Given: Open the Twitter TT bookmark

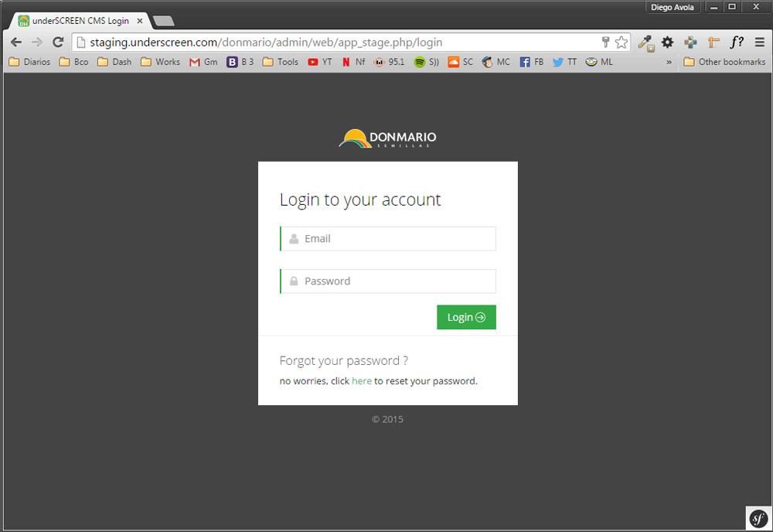Looking at the screenshot, I should pyautogui.click(x=564, y=62).
